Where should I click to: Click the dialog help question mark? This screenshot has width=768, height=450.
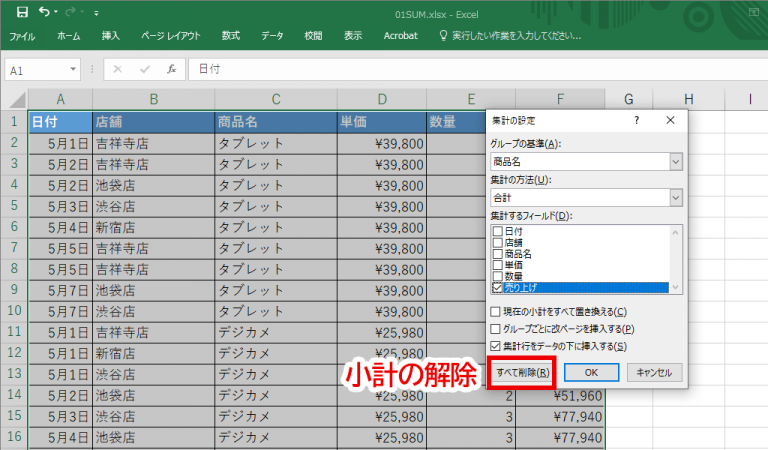(636, 120)
